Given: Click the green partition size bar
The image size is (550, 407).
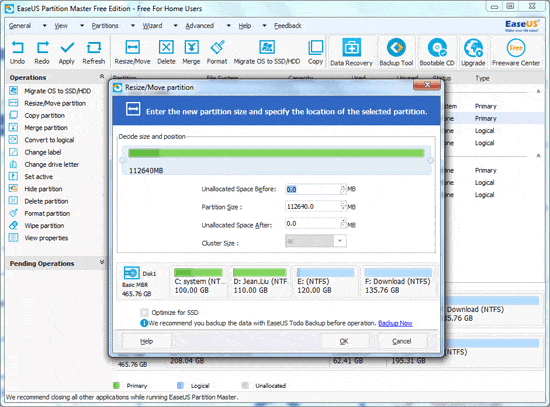Looking at the screenshot, I should 276,153.
